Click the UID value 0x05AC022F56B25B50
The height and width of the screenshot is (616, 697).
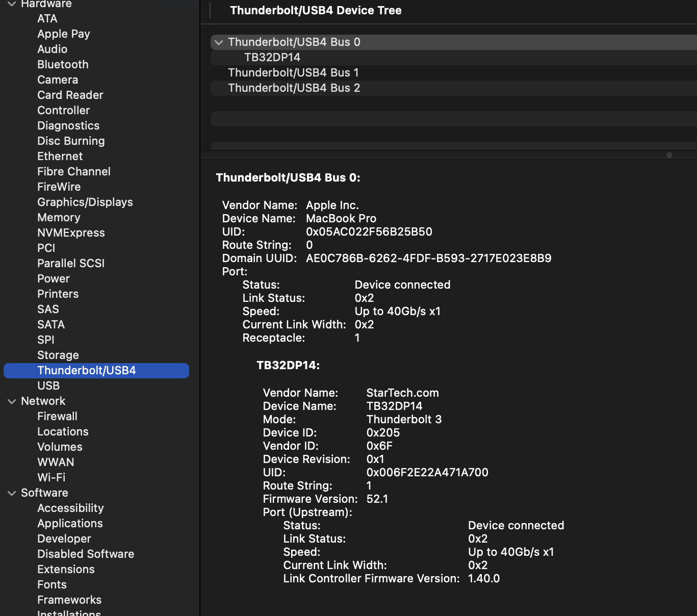(x=369, y=232)
